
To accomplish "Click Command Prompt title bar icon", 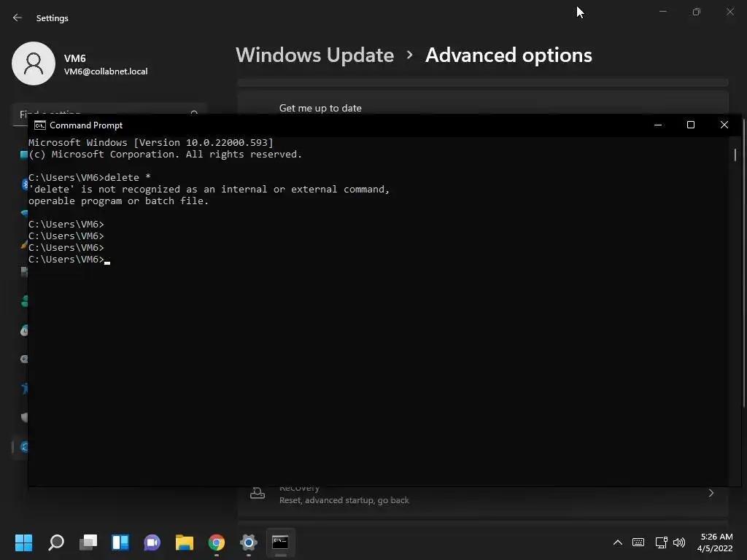I will point(40,125).
